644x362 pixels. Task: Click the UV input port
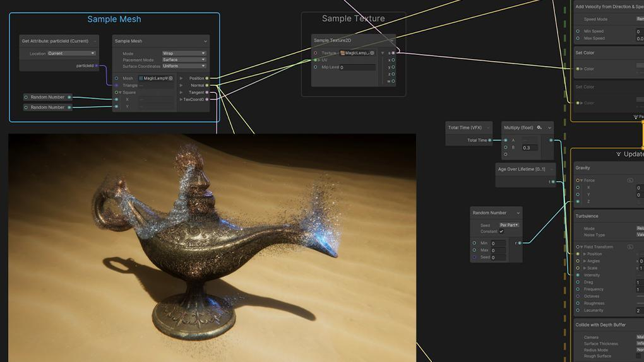[x=316, y=60]
